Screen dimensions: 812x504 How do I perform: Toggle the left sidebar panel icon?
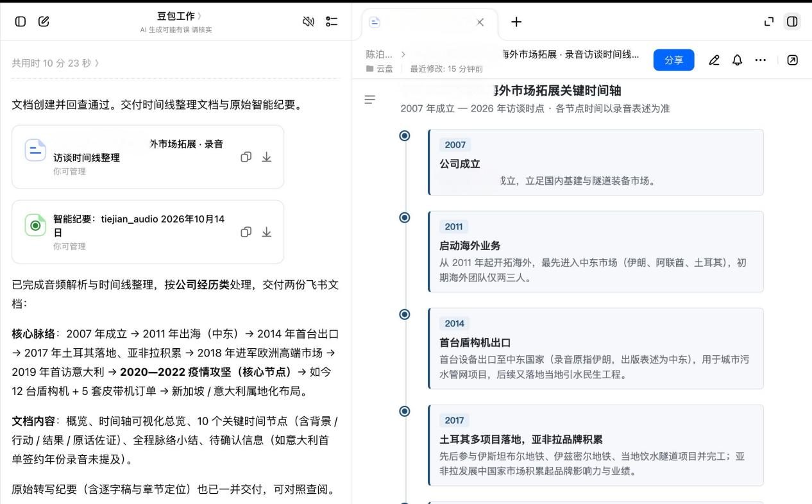(21, 21)
